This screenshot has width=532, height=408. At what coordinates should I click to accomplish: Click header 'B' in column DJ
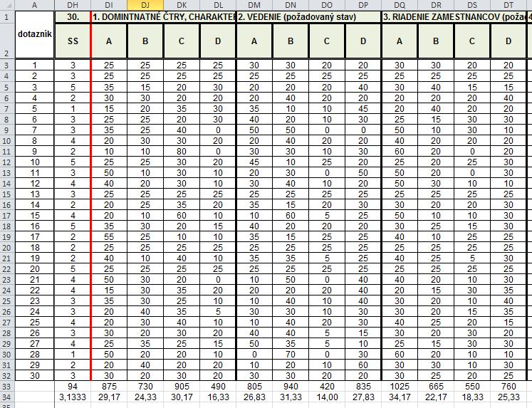pyautogui.click(x=145, y=41)
